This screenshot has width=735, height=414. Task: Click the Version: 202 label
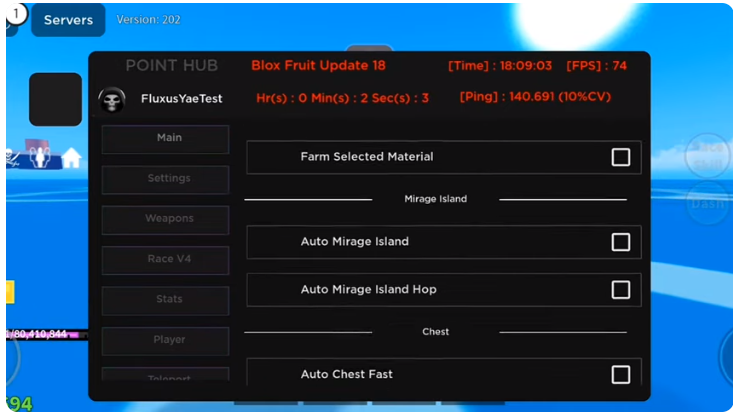point(148,20)
